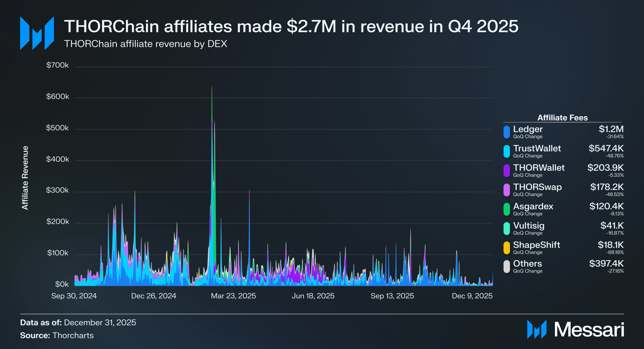644x349 pixels.
Task: Click the Ledger $1.2M fee value
Action: 611,129
